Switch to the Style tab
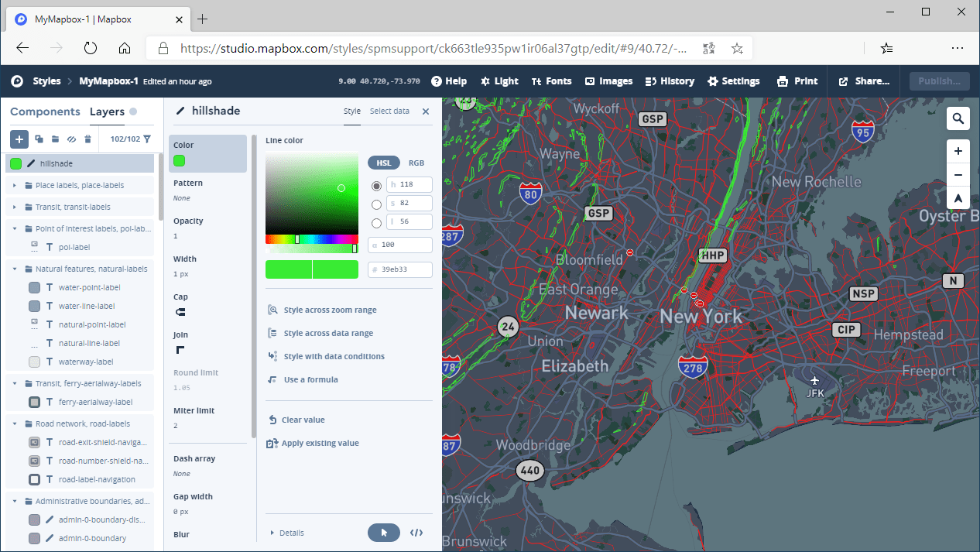980x552 pixels. 352,111
